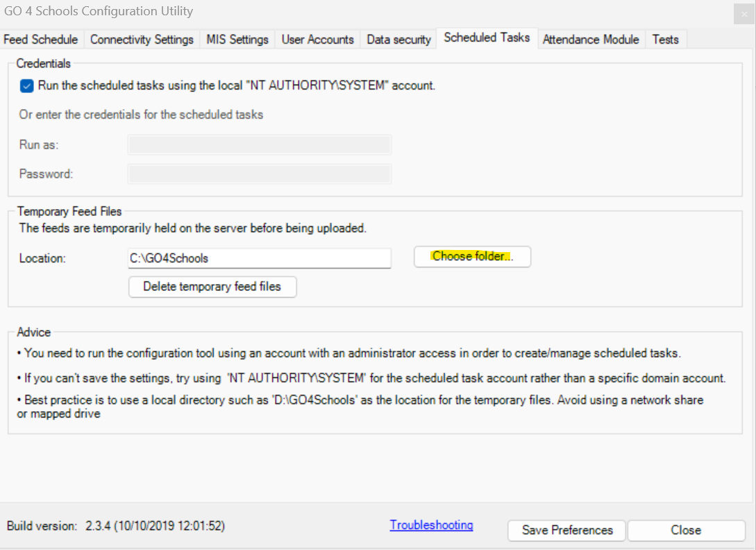The width and height of the screenshot is (756, 550).
Task: Click the 'Location:' label
Action: pyautogui.click(x=42, y=258)
